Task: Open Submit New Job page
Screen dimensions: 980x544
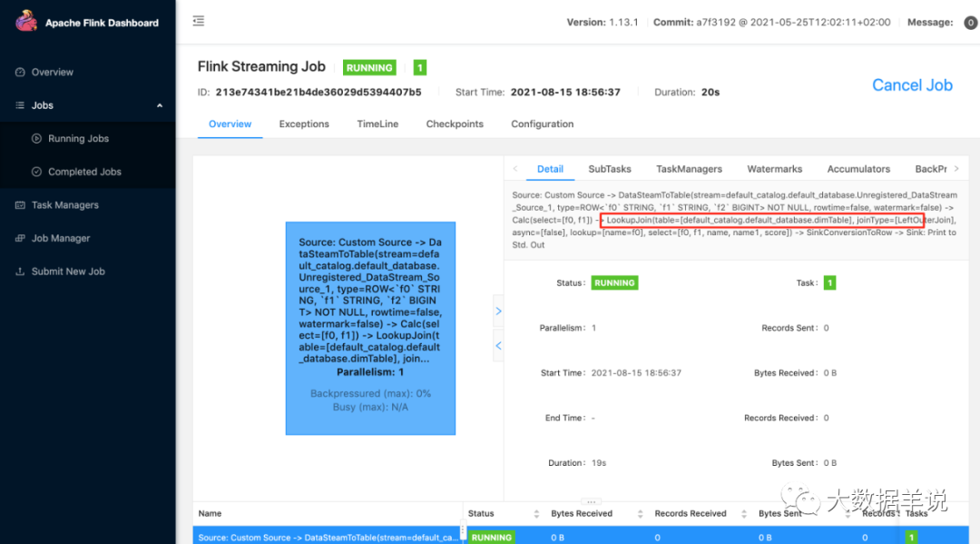Action: tap(68, 271)
